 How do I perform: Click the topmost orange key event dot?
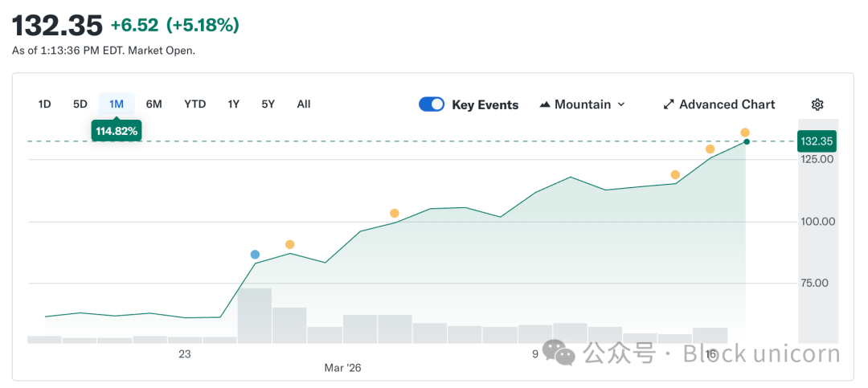pyautogui.click(x=745, y=133)
